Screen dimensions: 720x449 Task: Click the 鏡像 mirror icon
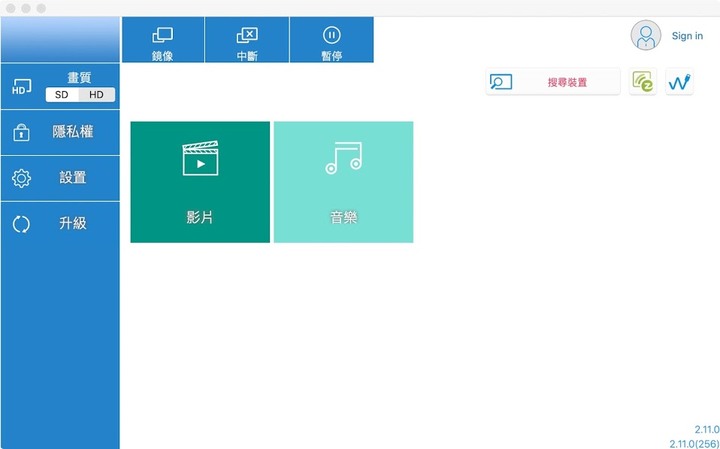tap(163, 35)
